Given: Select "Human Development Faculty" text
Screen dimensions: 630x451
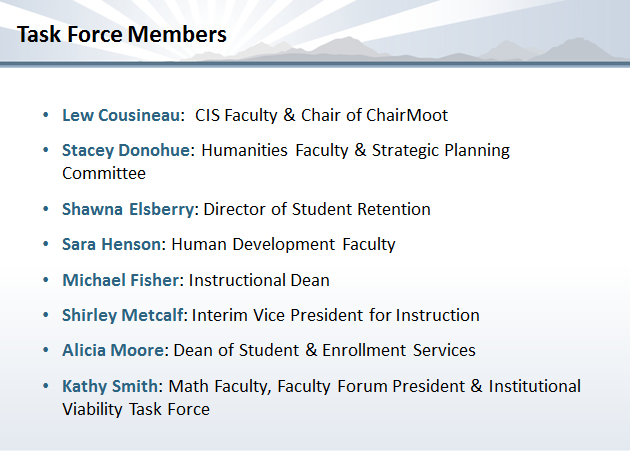Looking at the screenshot, I should tap(284, 244).
